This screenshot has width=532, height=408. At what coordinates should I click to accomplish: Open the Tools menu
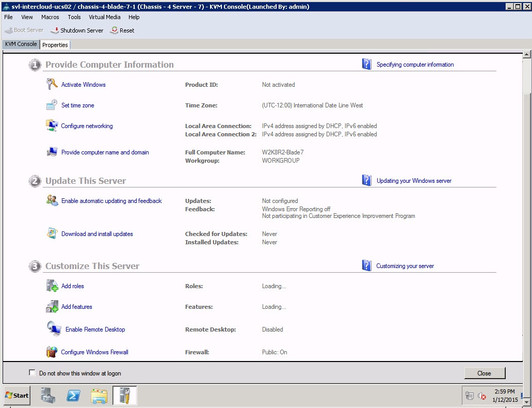[x=74, y=17]
